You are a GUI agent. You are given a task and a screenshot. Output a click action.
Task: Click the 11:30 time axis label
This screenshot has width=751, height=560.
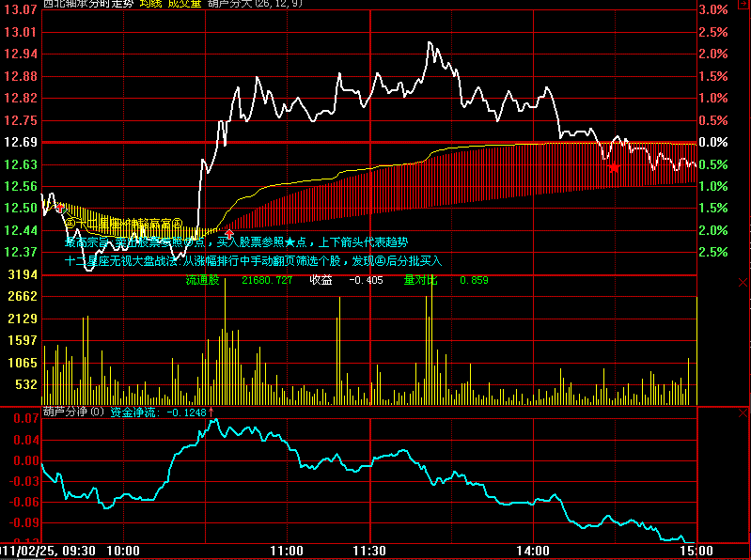pyautogui.click(x=369, y=551)
